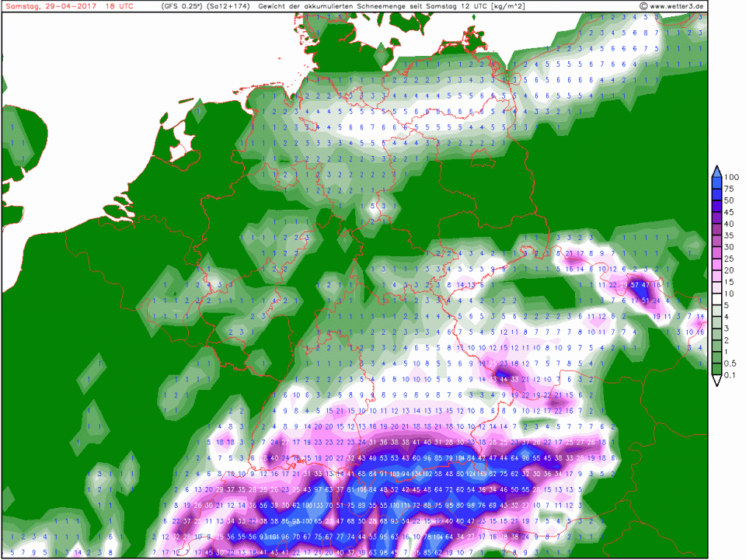Click the downward arrow below the color legend
746x560 pixels.
click(x=716, y=381)
